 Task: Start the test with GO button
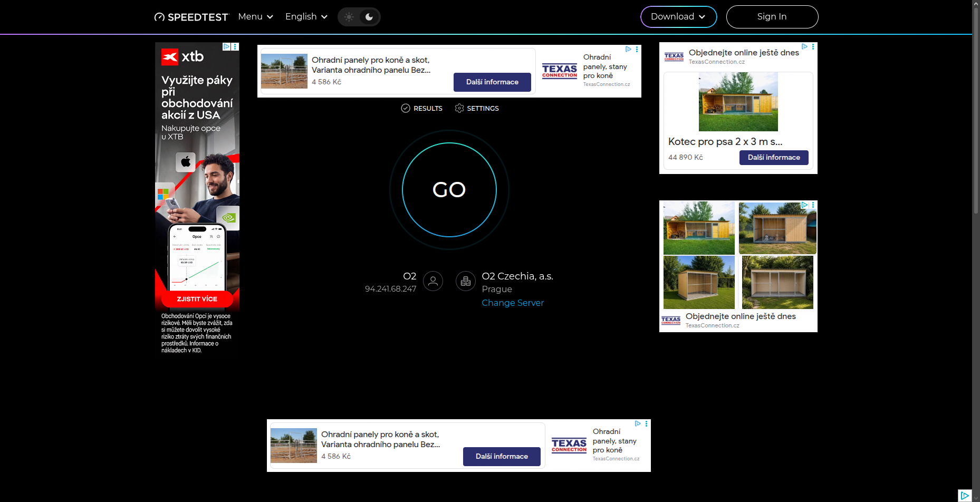click(449, 190)
